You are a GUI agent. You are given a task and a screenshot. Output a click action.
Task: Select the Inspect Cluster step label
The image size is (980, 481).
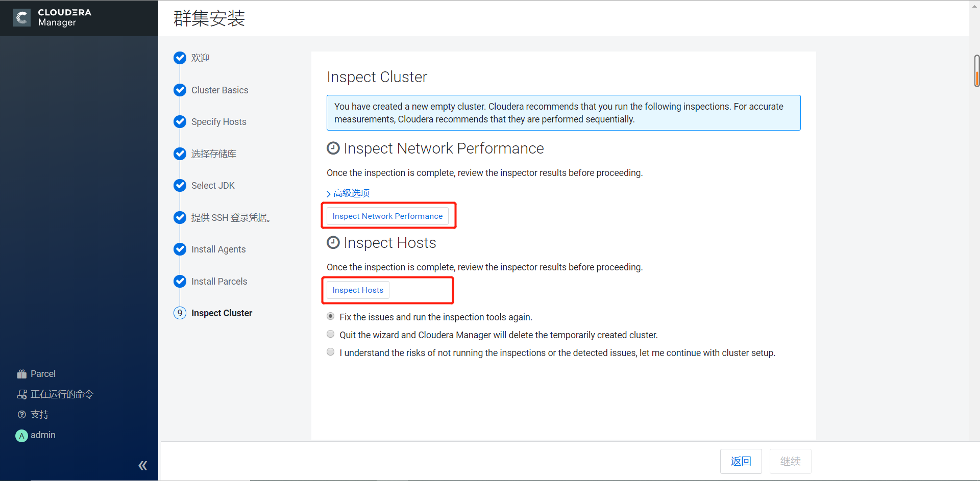(x=222, y=313)
